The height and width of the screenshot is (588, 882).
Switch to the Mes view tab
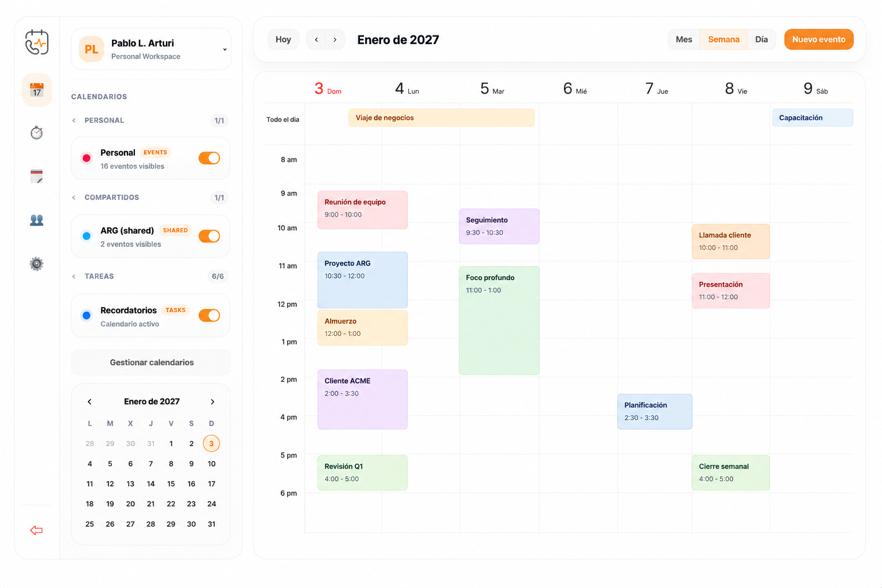coord(684,40)
